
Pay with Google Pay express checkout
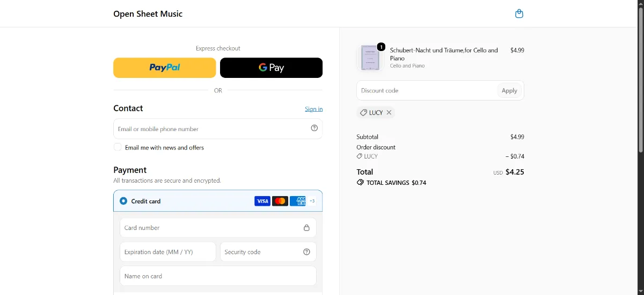point(271,68)
